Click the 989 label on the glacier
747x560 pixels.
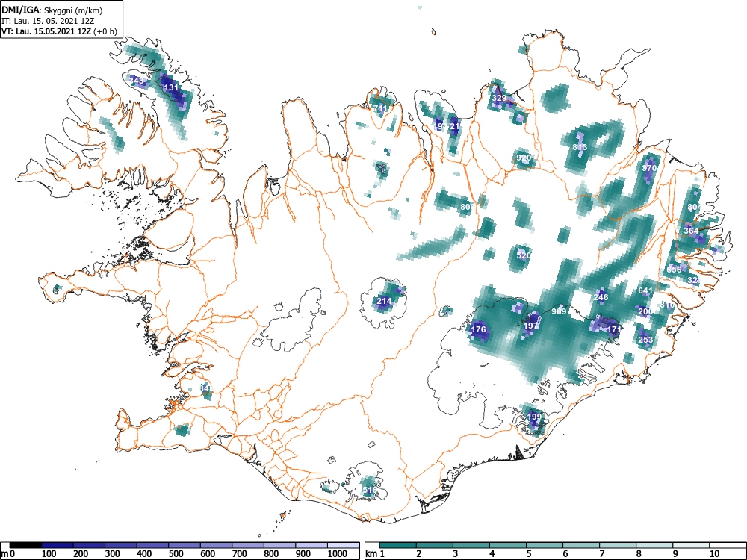(558, 311)
